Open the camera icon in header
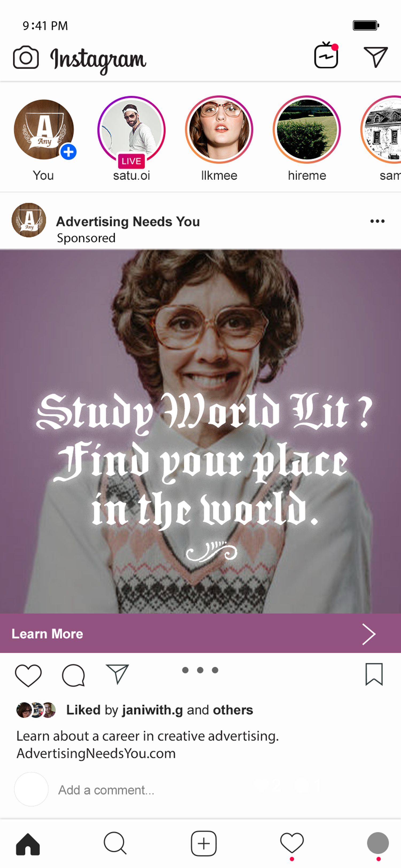Image resolution: width=401 pixels, height=868 pixels. [x=26, y=57]
